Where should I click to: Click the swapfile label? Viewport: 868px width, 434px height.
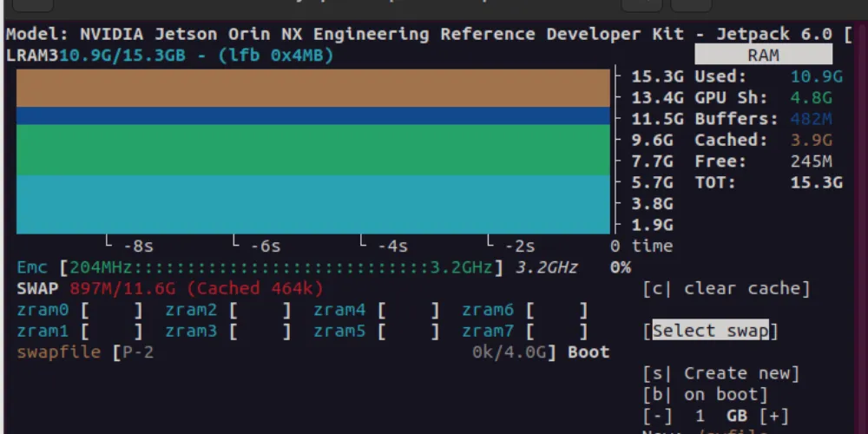pos(59,352)
